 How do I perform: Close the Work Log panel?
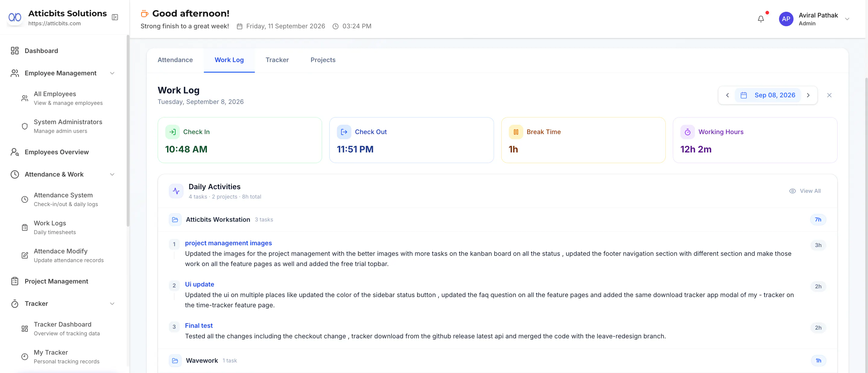click(x=829, y=95)
